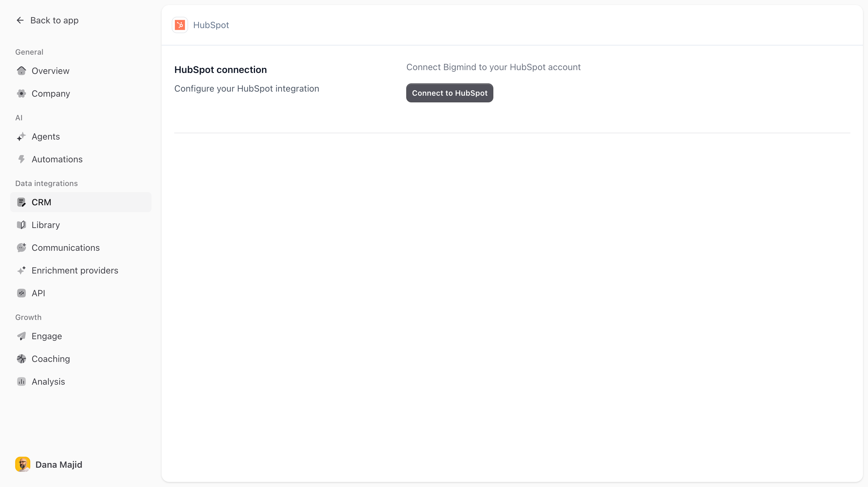868x487 pixels.
Task: Click 'Connect Bigmind to your HubSpot account' text
Action: pyautogui.click(x=493, y=67)
